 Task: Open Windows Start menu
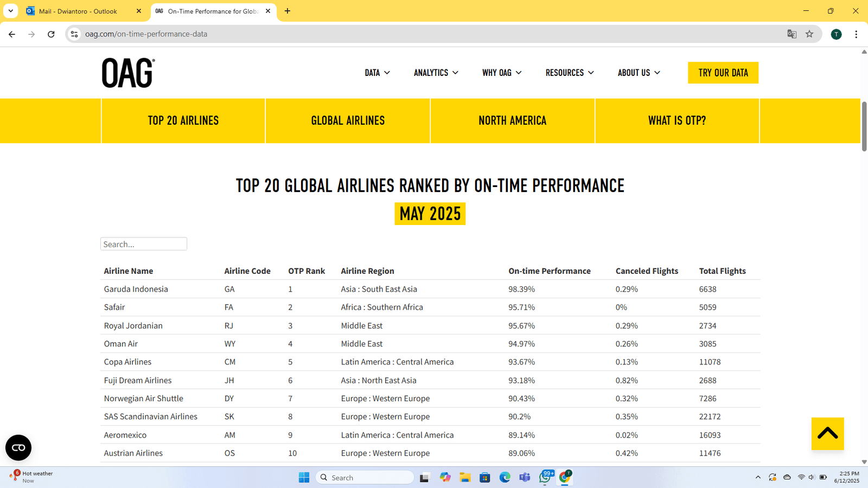(x=304, y=477)
